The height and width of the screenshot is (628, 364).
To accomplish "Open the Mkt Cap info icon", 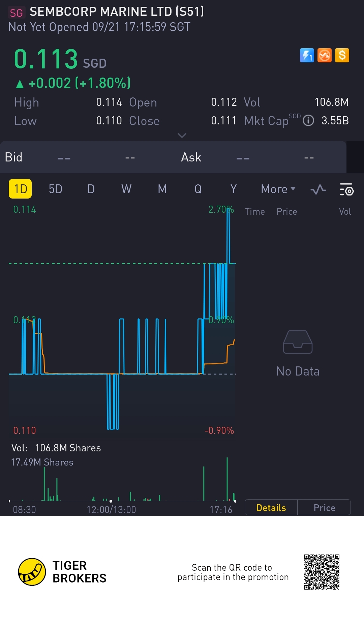I will point(308,121).
